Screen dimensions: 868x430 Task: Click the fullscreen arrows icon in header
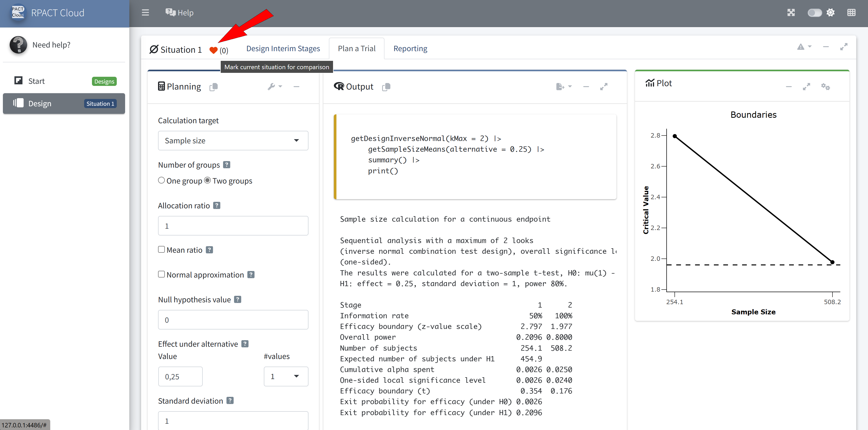(791, 13)
